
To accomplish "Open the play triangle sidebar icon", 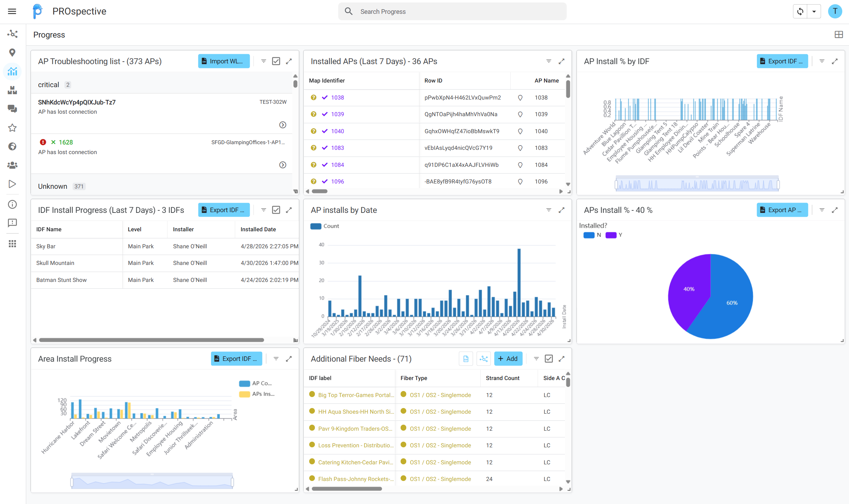I will [x=12, y=184].
